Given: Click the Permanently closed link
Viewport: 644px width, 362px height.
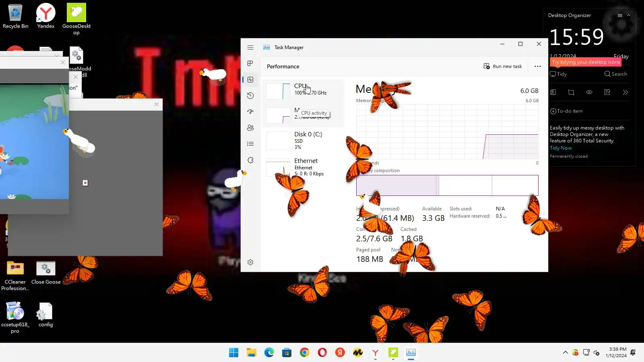Looking at the screenshot, I should 569,156.
